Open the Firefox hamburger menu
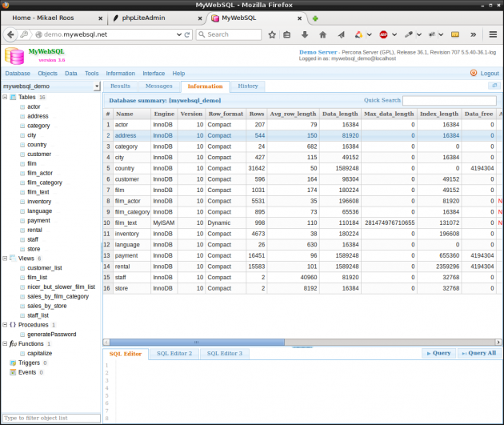This screenshot has width=504, height=425. (493, 34)
